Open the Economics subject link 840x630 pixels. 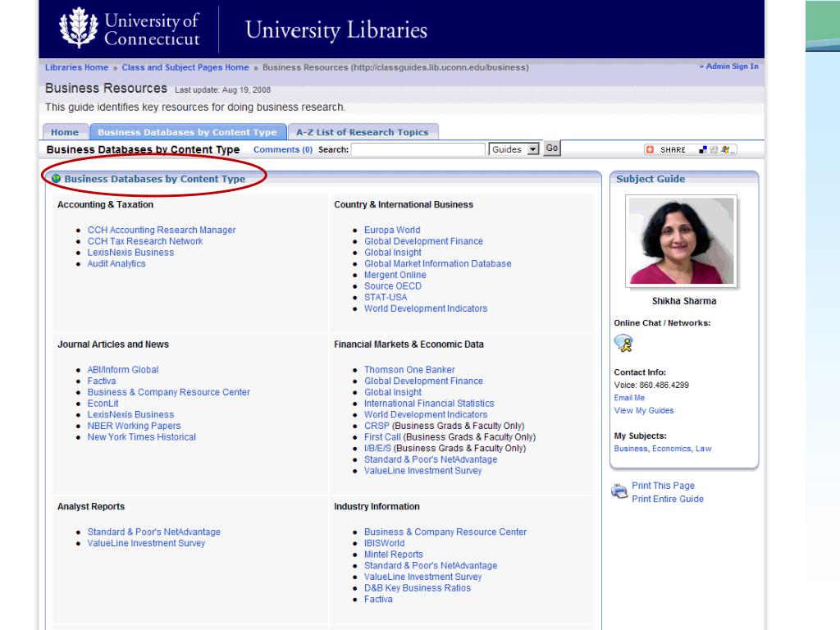[671, 449]
